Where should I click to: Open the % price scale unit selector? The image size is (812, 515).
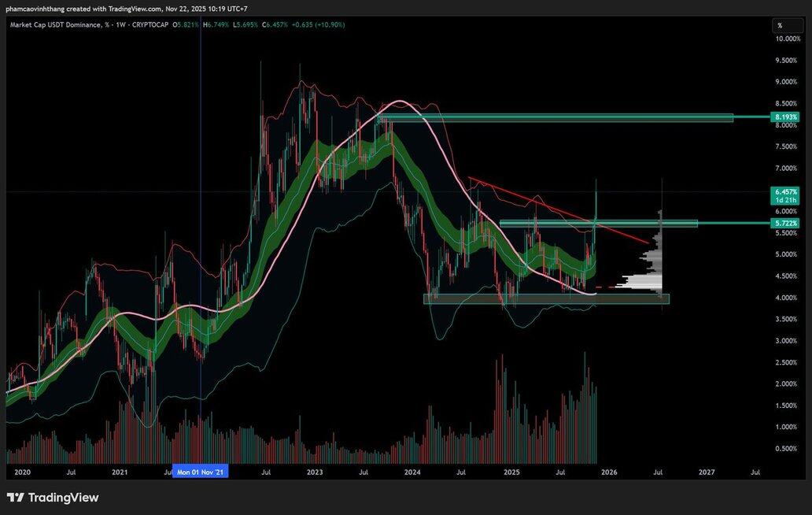(x=780, y=26)
